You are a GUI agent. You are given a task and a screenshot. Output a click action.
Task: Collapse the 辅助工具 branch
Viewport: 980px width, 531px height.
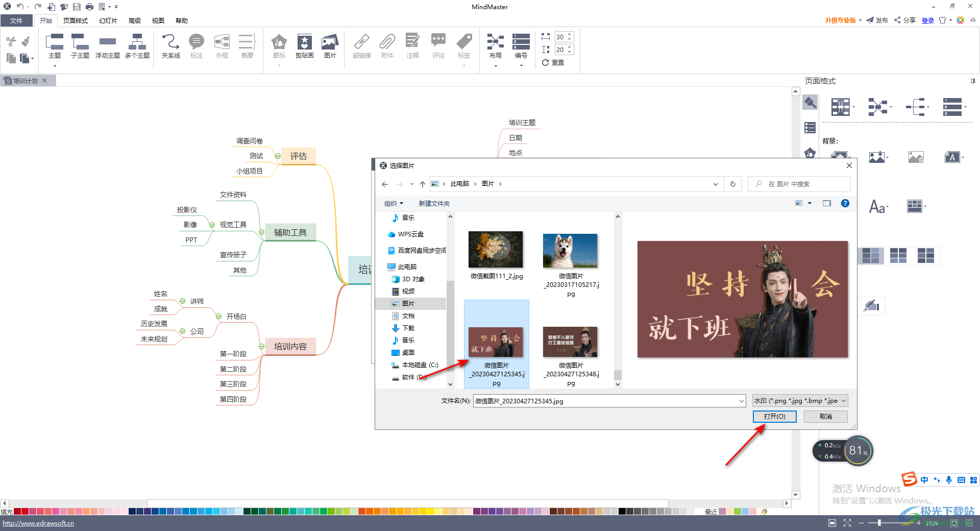pyautogui.click(x=261, y=232)
